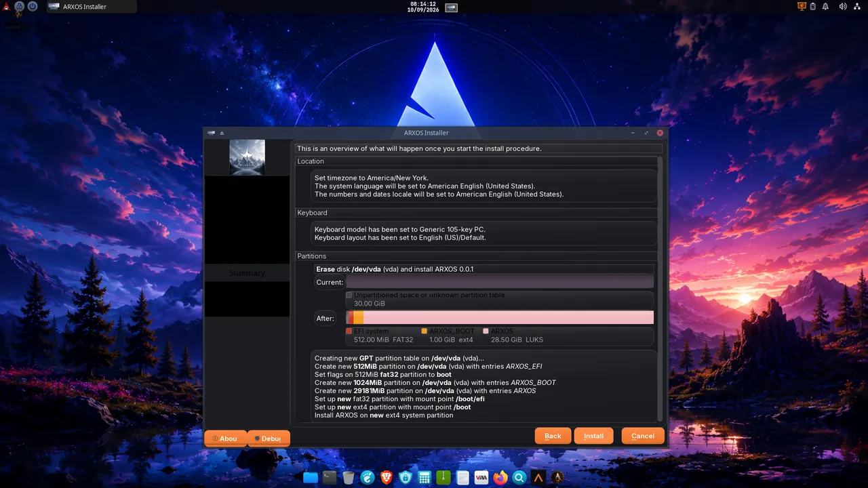Viewport: 868px width, 488px height.
Task: Click 'Creating new GPT partition table' line
Action: click(399, 359)
